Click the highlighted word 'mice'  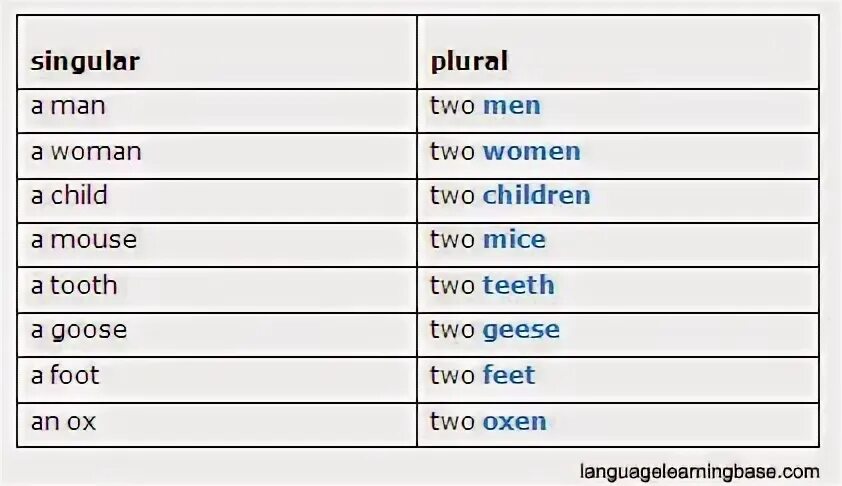(514, 240)
